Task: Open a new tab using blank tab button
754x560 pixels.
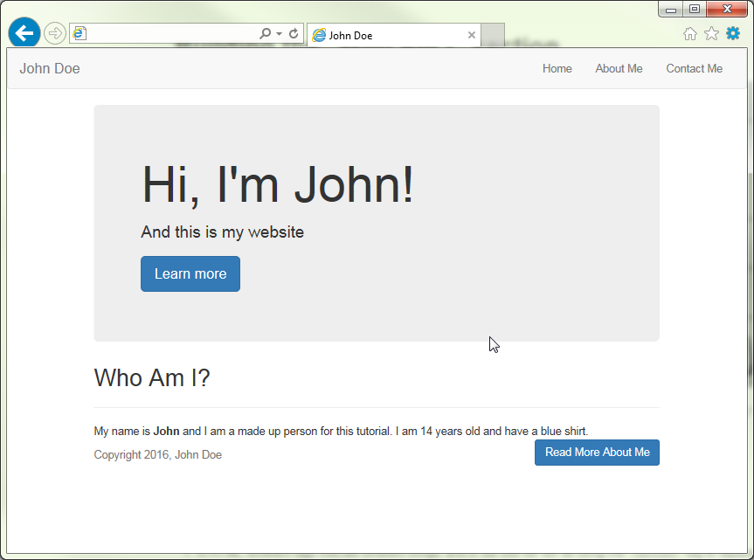Action: pos(493,36)
